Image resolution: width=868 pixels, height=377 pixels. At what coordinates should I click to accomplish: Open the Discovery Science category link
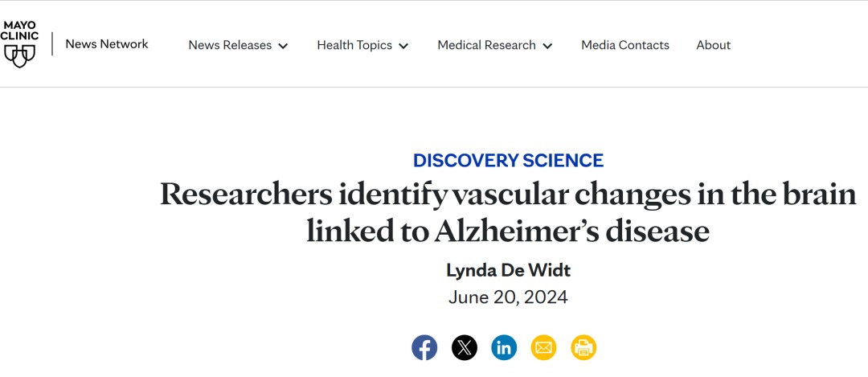pos(508,160)
